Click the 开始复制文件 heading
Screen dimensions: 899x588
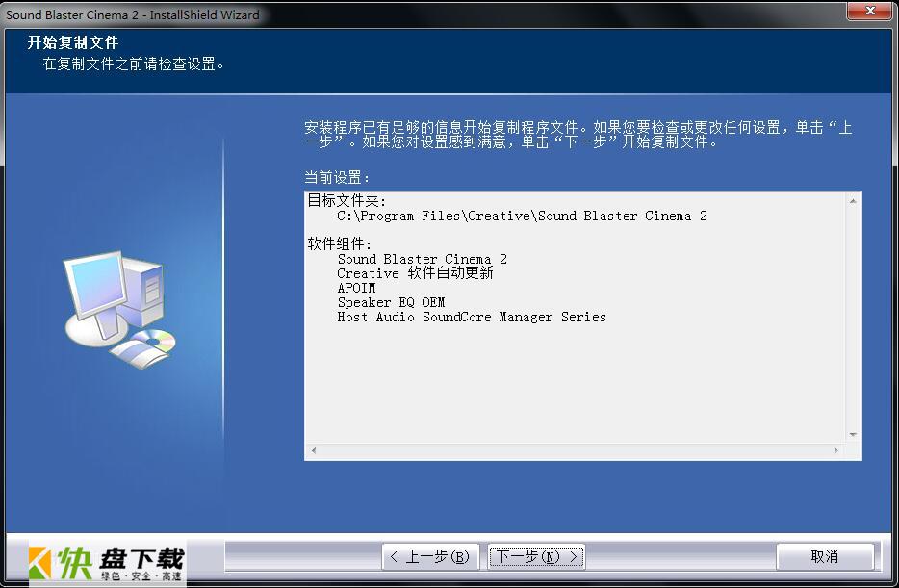[73, 42]
